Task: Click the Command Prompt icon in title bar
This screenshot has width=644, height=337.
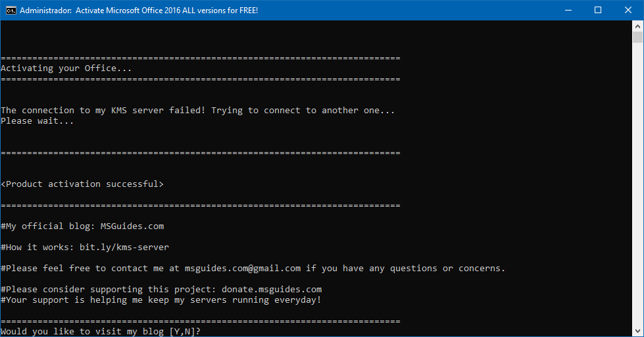Action: [11, 11]
